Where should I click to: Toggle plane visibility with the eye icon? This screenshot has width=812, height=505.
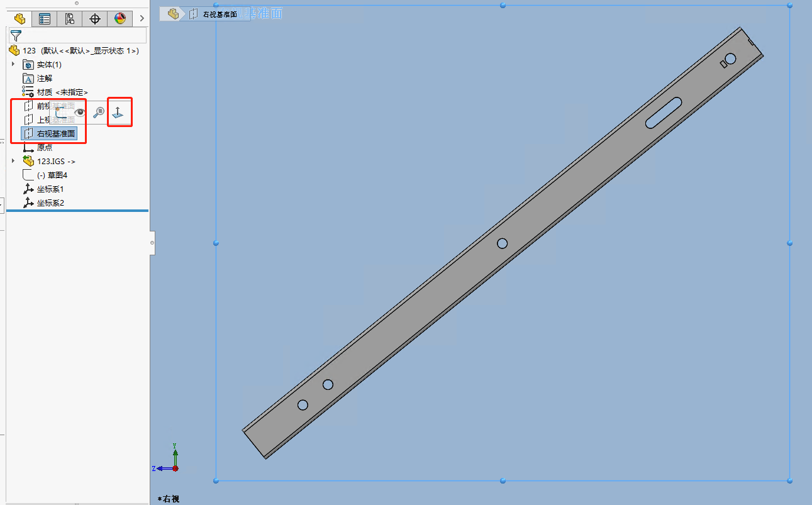(80, 113)
